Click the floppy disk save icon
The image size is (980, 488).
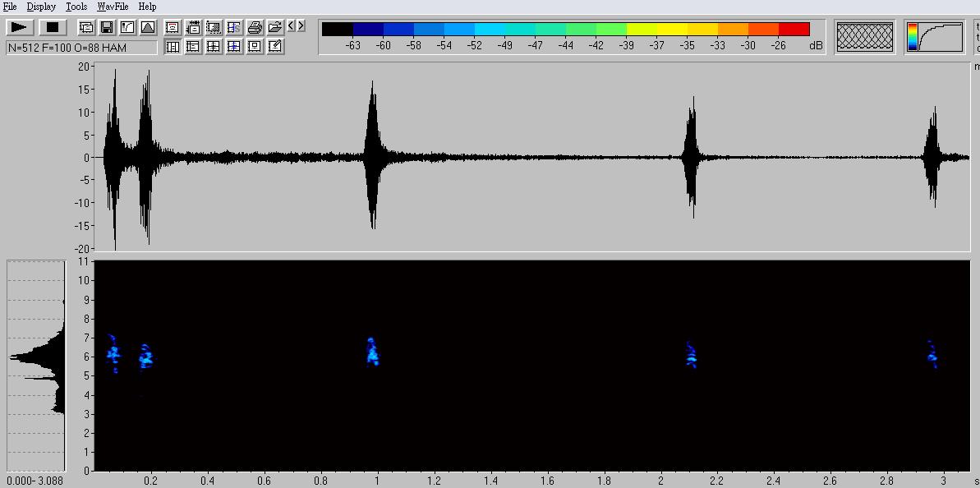coord(107,28)
